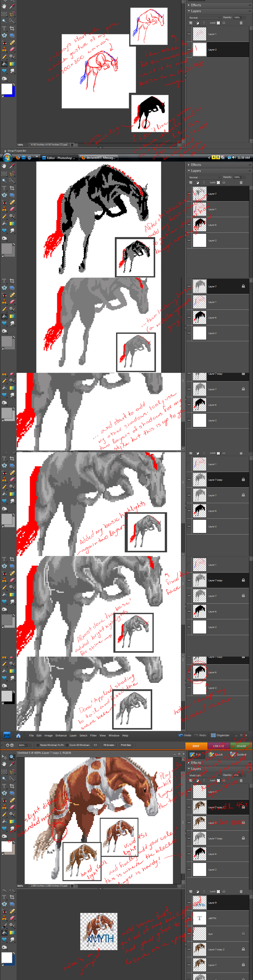Pick the Hand tool left of the Untitled-5 canvas
The width and height of the screenshot is (253, 980).
point(4,764)
